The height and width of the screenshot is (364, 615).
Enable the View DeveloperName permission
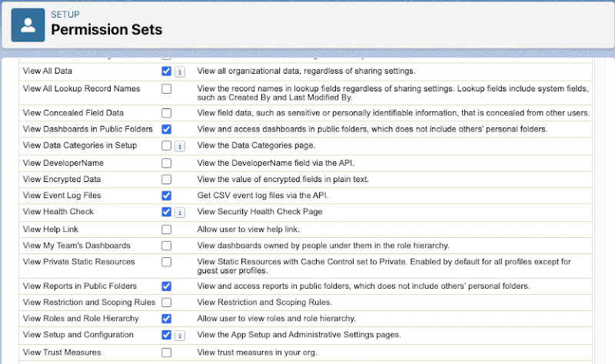point(166,163)
